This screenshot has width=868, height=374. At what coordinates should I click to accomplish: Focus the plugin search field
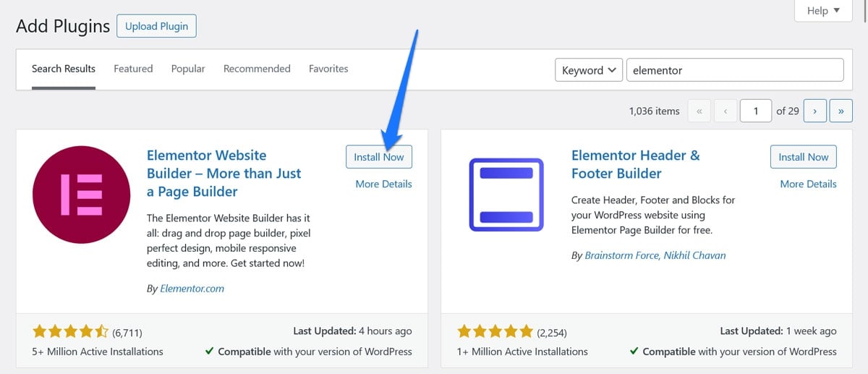tap(734, 70)
